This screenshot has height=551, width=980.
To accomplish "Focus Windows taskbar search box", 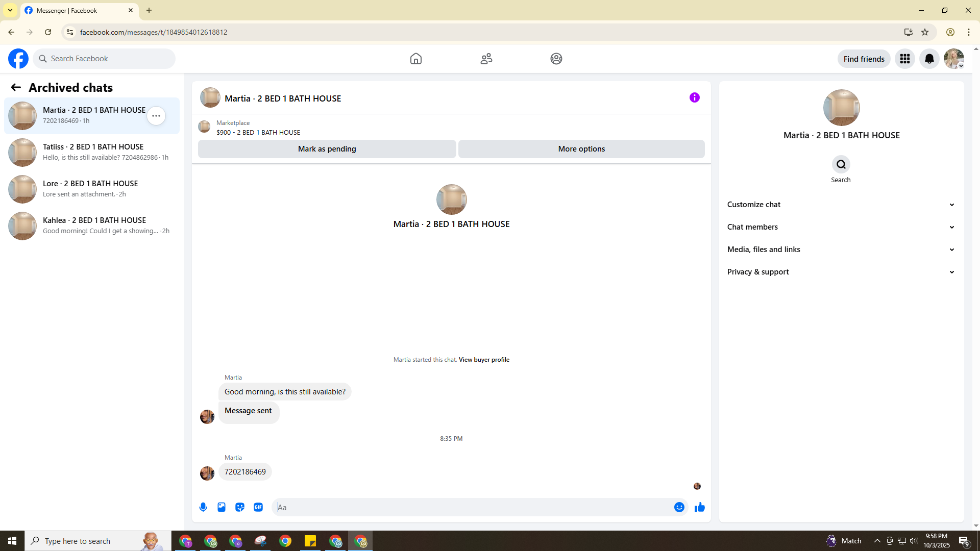I will 98,541.
